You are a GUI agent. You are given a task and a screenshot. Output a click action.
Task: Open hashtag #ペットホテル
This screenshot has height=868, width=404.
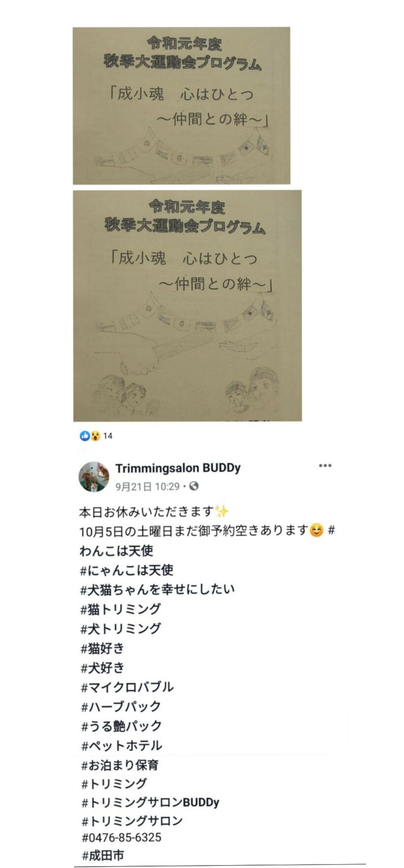pyautogui.click(x=121, y=745)
